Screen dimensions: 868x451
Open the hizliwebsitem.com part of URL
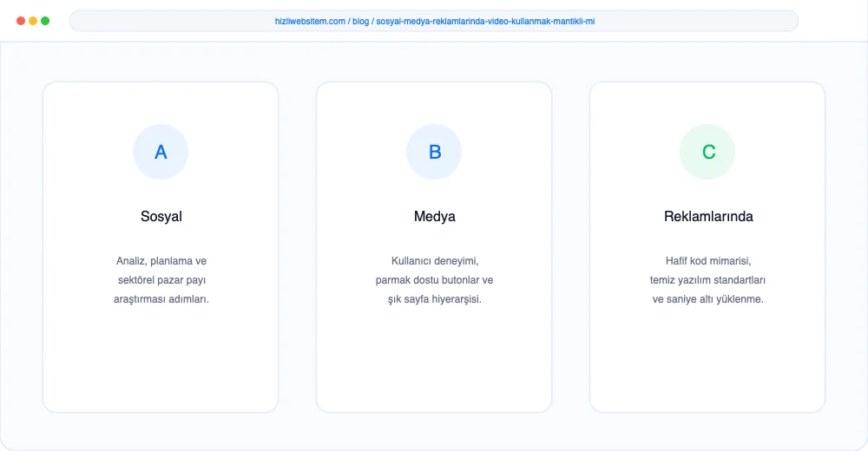pyautogui.click(x=310, y=21)
